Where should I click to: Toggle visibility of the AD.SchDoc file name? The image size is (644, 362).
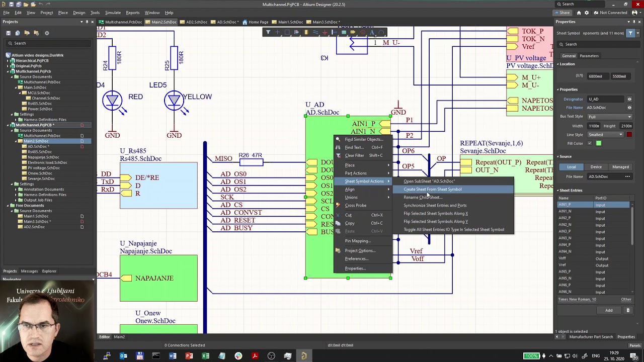(x=629, y=108)
